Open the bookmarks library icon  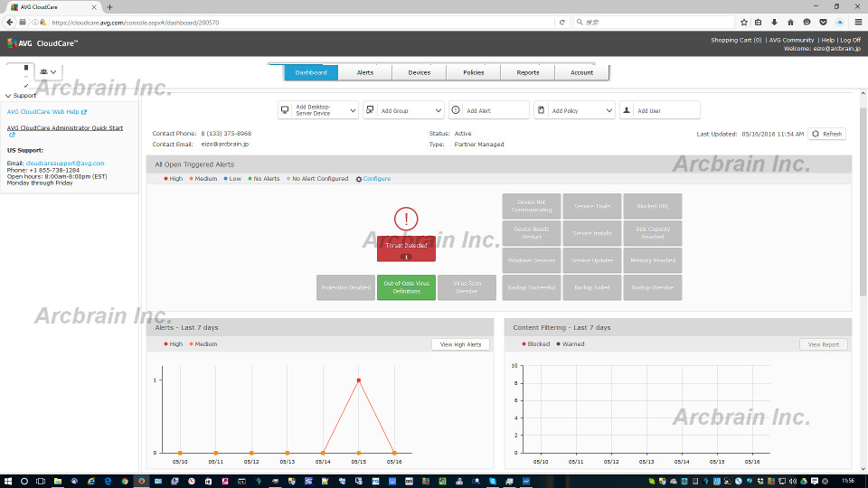click(759, 22)
